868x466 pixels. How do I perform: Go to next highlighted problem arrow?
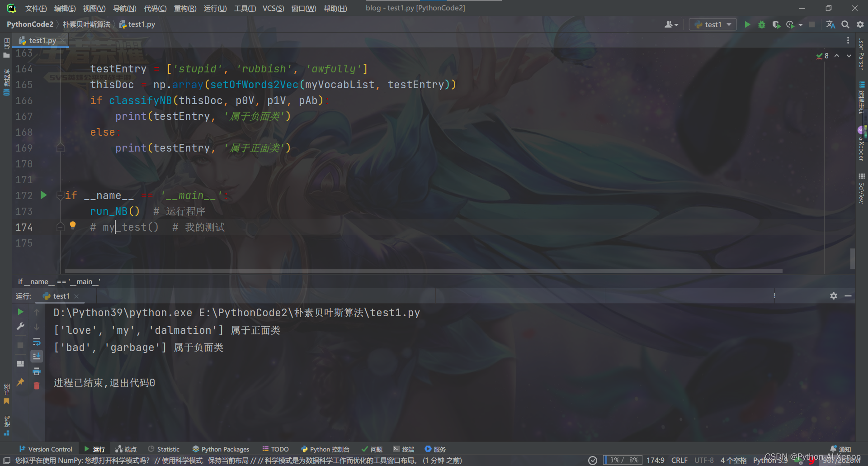pyautogui.click(x=849, y=56)
